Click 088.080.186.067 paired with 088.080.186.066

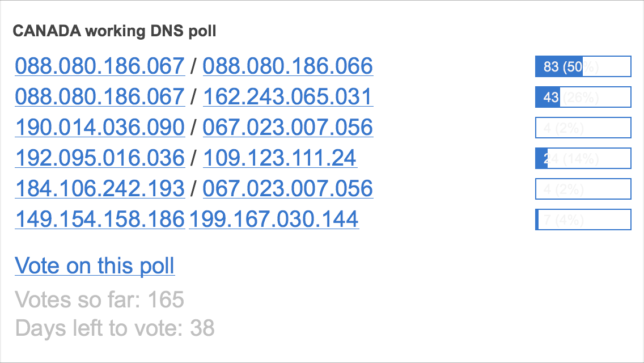100,66
